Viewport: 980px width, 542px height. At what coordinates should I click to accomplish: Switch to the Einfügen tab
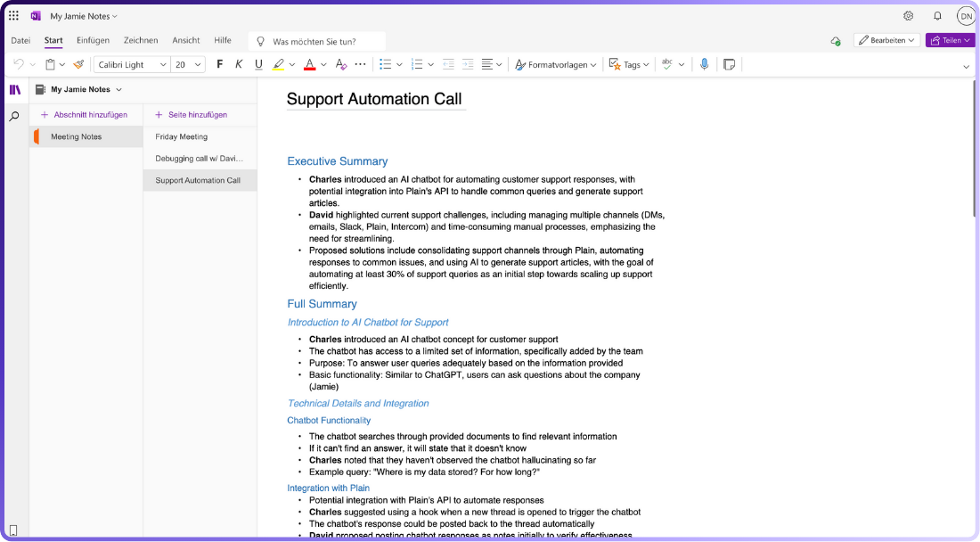94,40
